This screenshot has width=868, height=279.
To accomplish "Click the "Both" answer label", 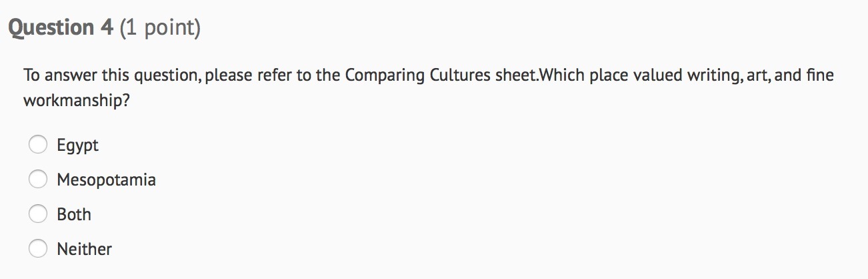I will tap(74, 214).
